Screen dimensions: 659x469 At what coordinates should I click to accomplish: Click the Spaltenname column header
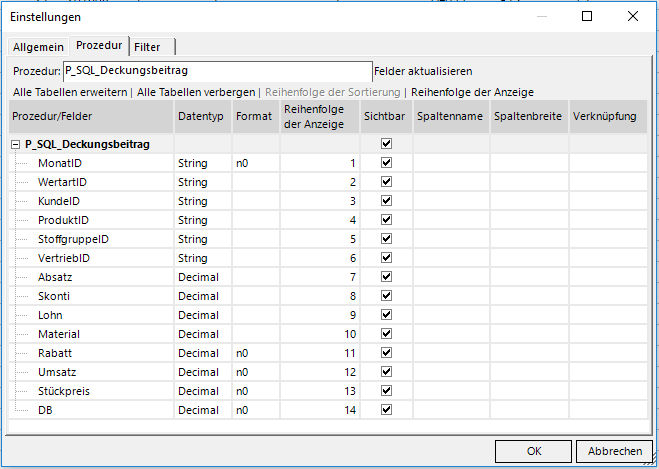coord(450,117)
